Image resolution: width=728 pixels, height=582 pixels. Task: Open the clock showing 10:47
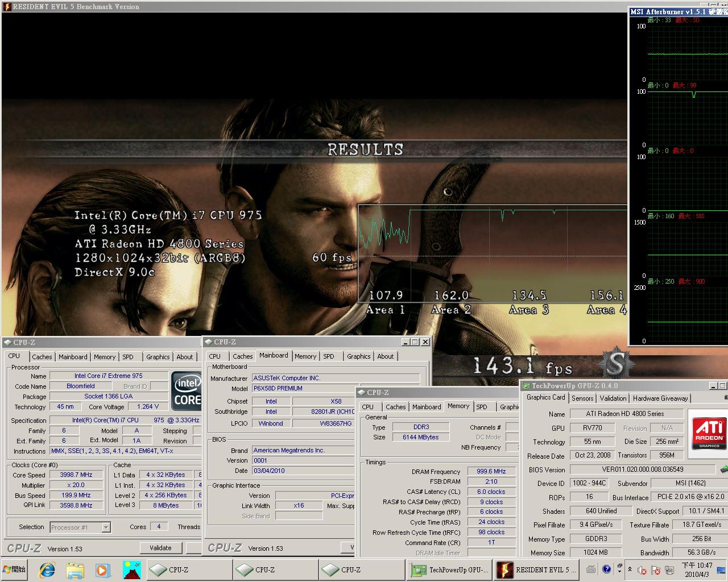[x=697, y=569]
